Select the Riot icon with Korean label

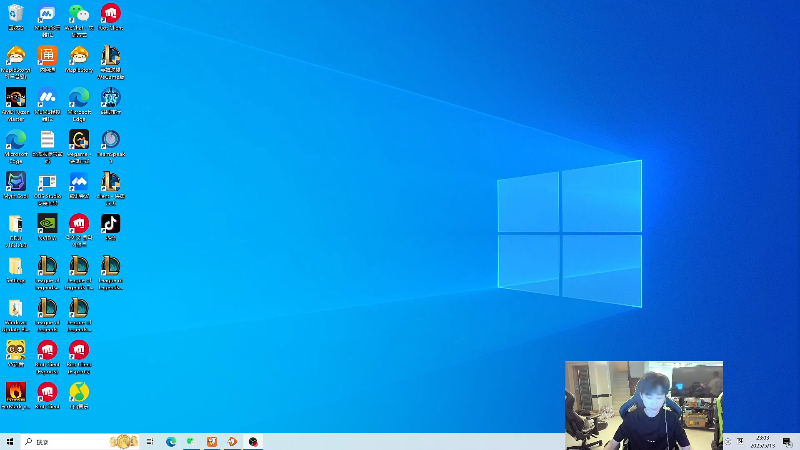tap(79, 231)
